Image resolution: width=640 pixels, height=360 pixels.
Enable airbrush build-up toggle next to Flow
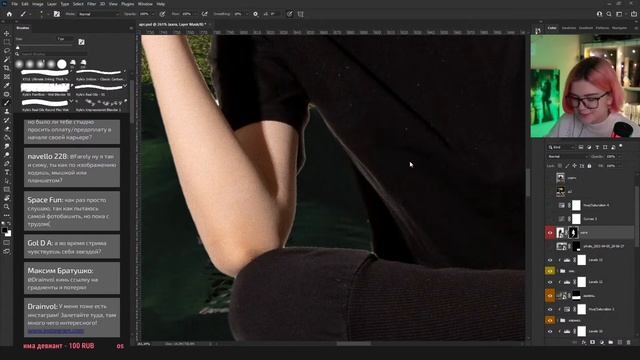coord(204,14)
